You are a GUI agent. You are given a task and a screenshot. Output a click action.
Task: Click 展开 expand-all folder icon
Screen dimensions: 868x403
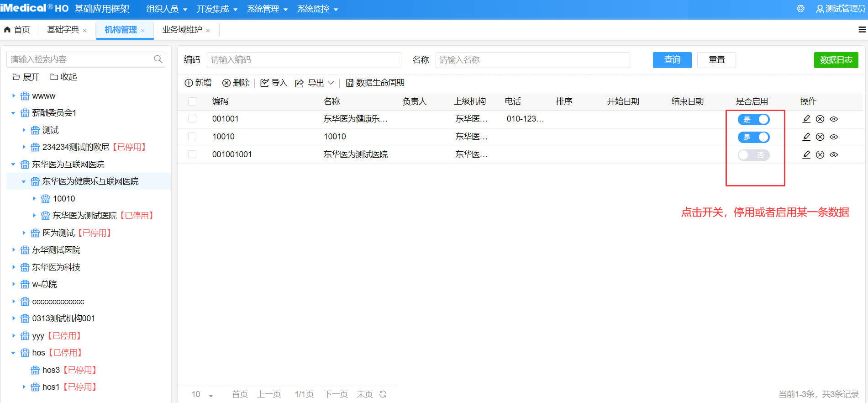(x=16, y=77)
